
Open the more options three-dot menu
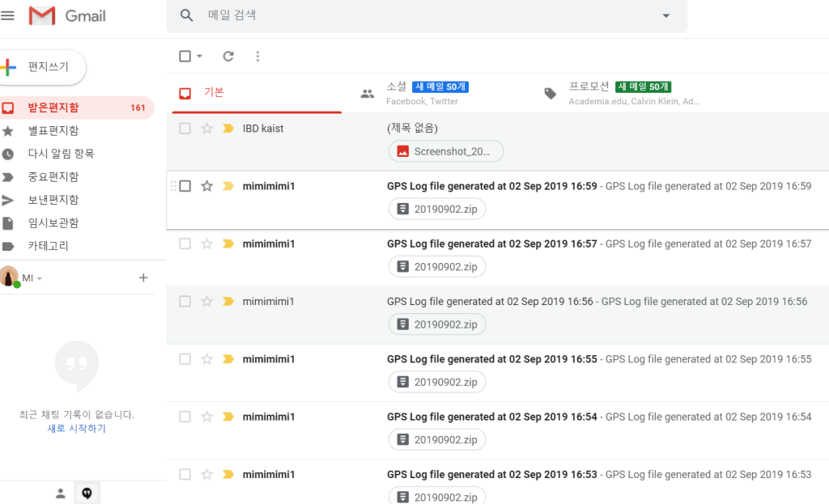pos(257,56)
